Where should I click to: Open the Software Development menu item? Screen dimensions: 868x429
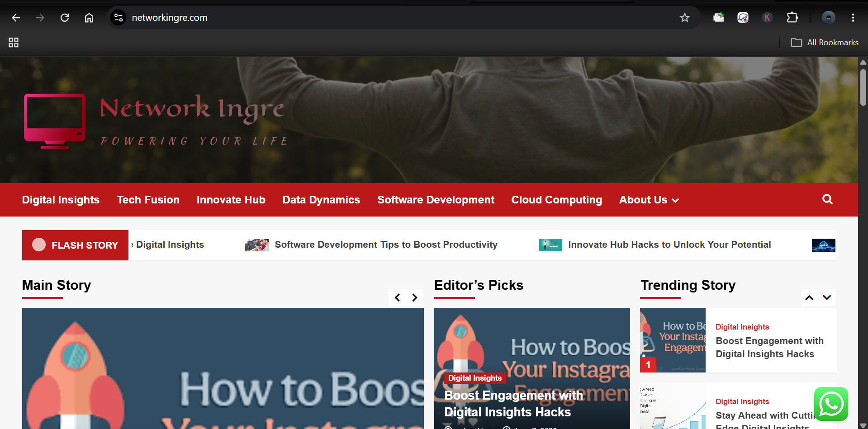pos(436,200)
